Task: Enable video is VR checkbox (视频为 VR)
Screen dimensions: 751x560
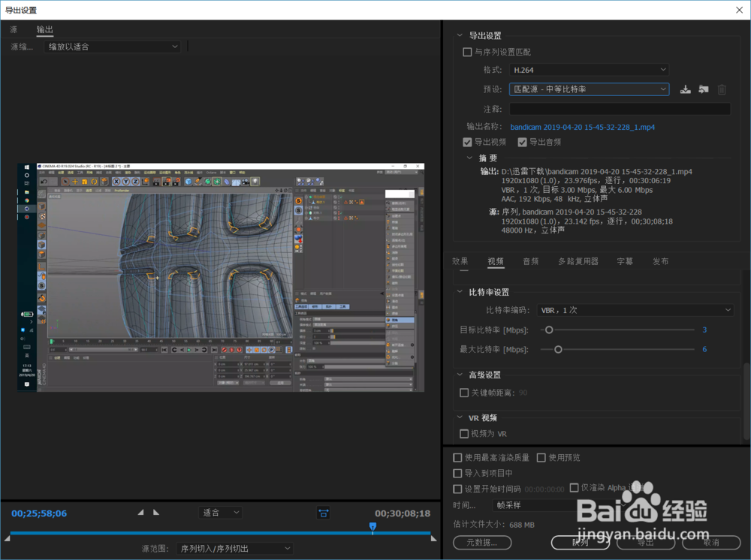Action: (x=464, y=434)
